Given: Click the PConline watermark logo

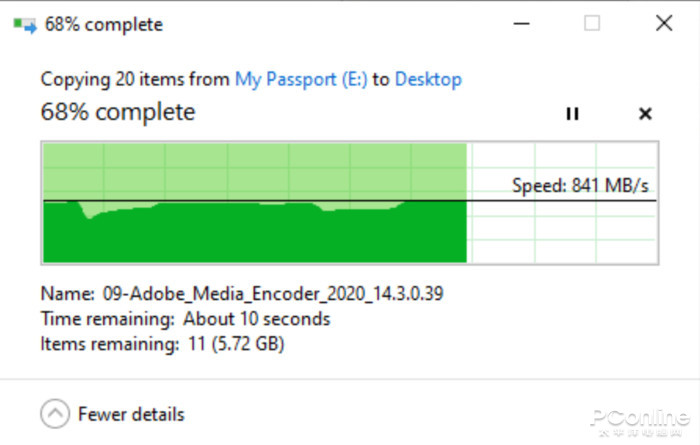Looking at the screenshot, I should click(640, 420).
